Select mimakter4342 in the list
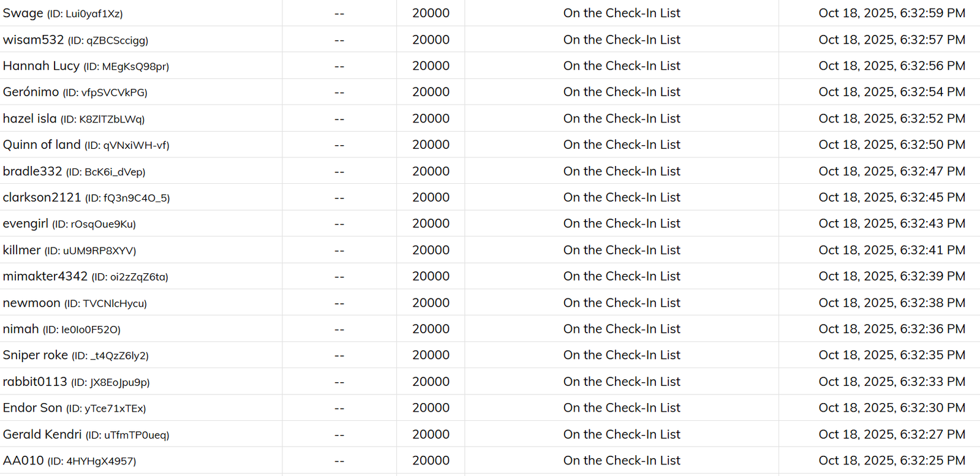Screen dimensions: 980x476 click(x=45, y=277)
